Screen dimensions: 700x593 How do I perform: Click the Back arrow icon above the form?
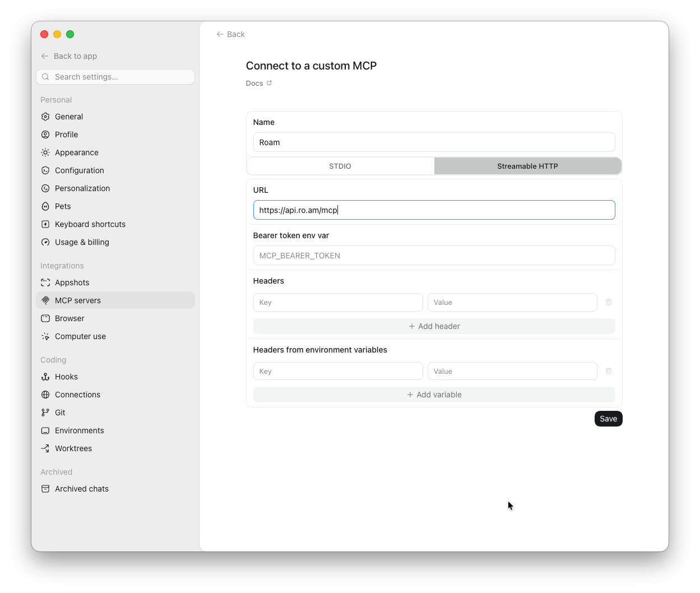220,34
